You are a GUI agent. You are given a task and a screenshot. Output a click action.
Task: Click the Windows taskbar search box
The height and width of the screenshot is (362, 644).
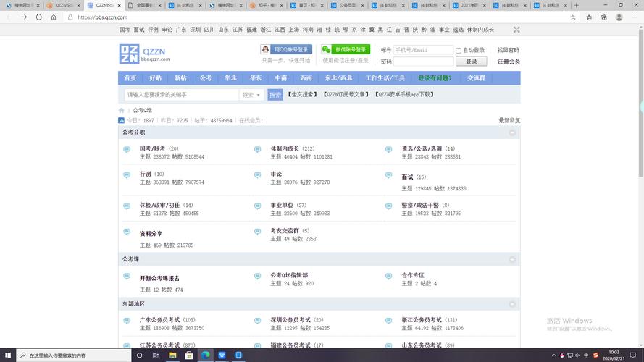(74, 355)
